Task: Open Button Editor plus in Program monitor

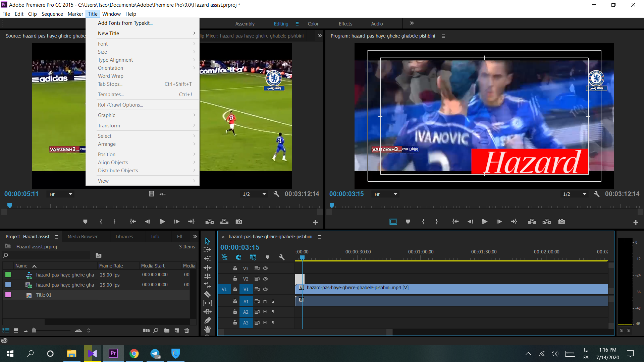Action: (636, 222)
